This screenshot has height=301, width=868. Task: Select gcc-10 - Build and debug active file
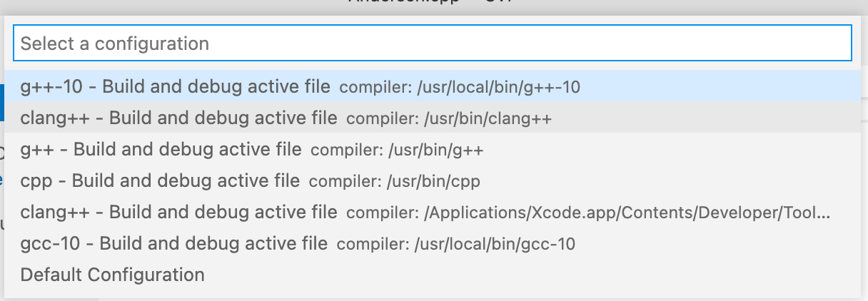[x=433, y=244]
